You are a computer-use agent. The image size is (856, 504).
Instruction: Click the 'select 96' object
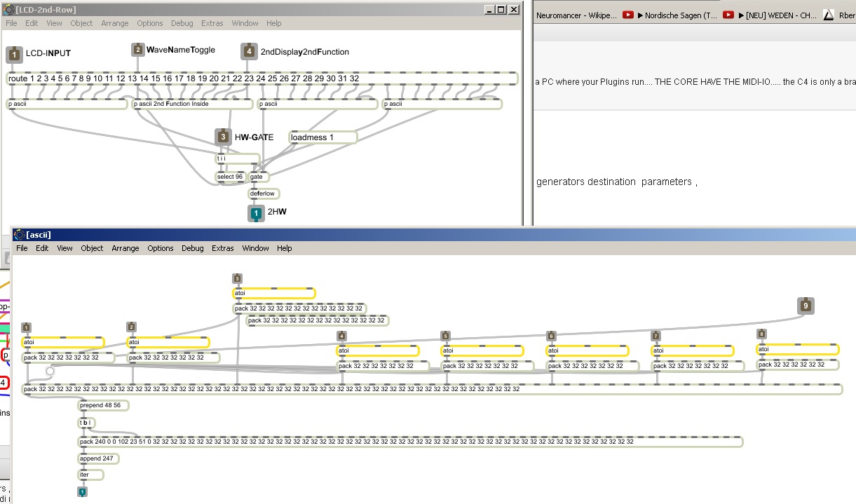coord(231,177)
